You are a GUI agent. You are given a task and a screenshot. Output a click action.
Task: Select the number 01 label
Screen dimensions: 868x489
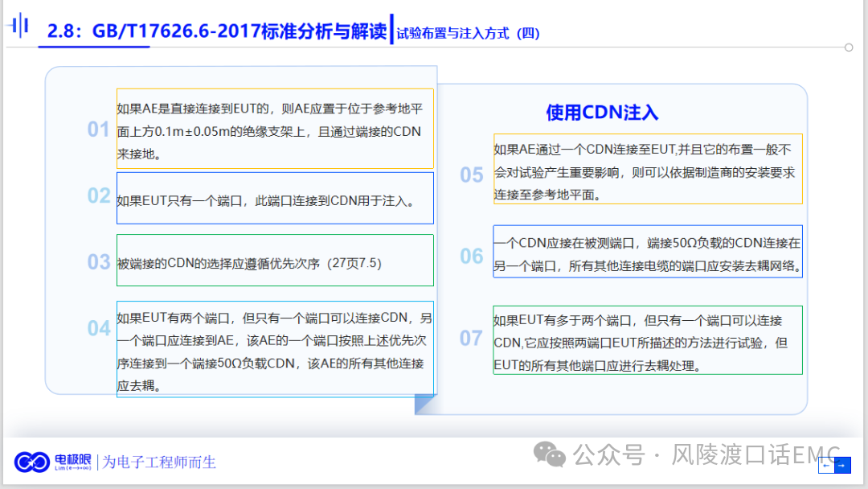pos(98,129)
